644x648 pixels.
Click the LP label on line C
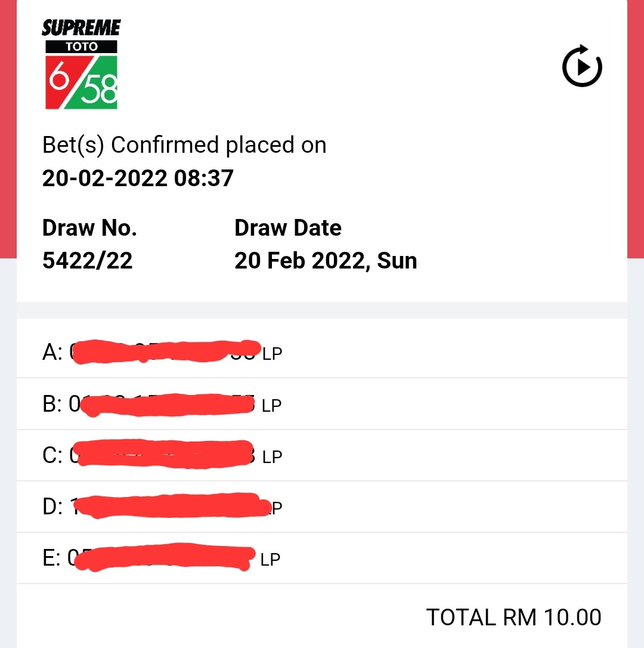pos(273,456)
